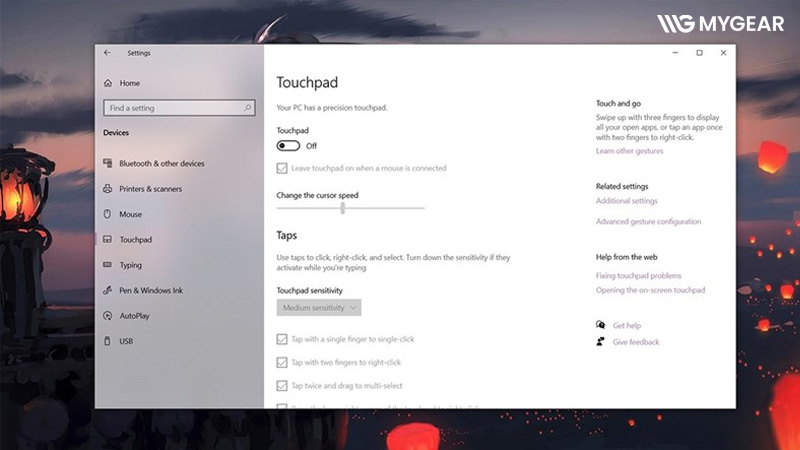Click the Learn other gestures link
This screenshot has height=450, width=800.
click(x=629, y=151)
